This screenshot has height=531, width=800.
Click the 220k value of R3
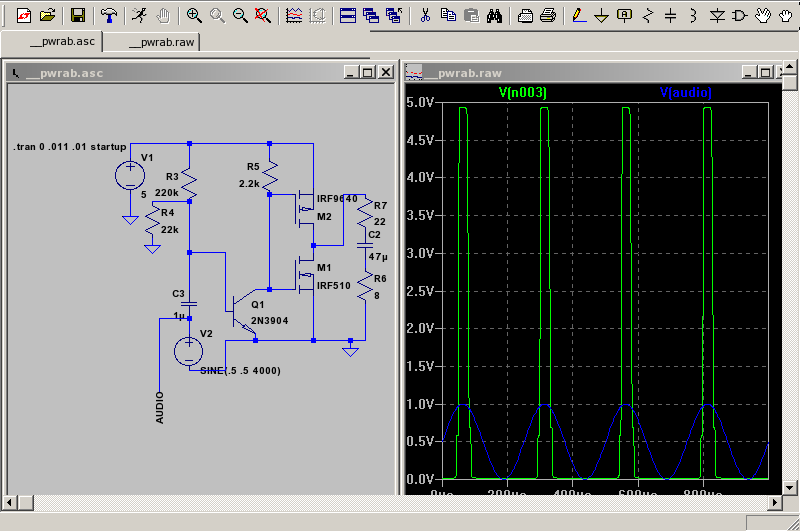click(x=167, y=193)
